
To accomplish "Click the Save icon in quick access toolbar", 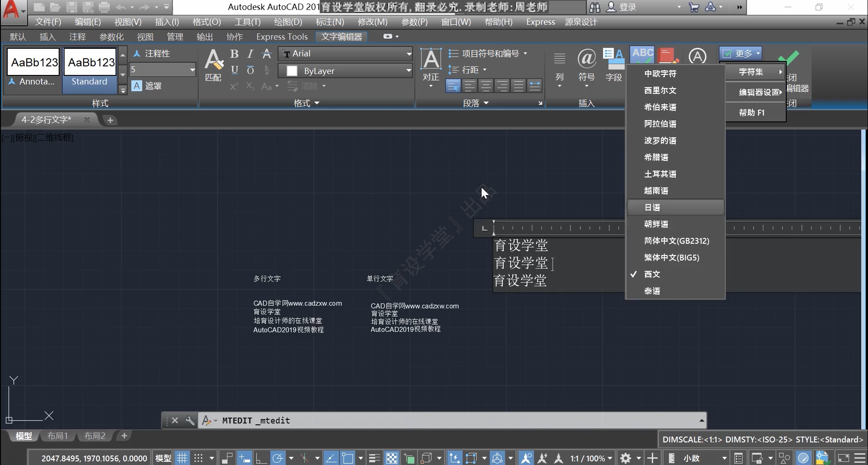I will click(x=71, y=7).
